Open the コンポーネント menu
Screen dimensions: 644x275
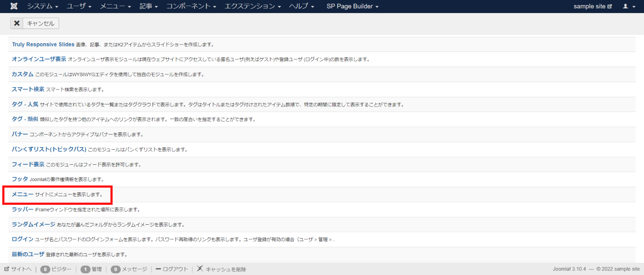pos(191,6)
